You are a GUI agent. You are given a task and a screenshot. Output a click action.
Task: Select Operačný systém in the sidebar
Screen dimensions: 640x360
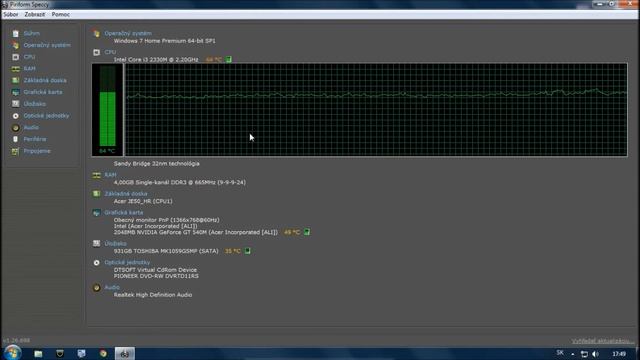click(x=47, y=45)
